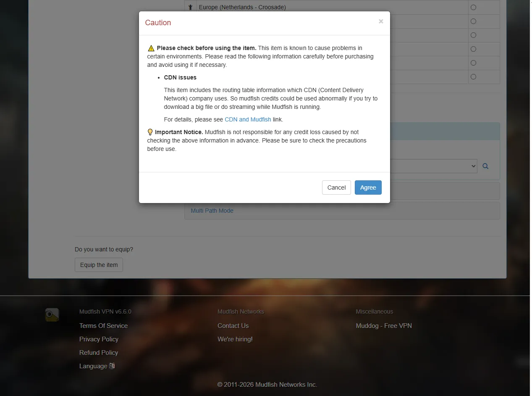This screenshot has height=396, width=532.
Task: Select the last visible server radio button
Action: coord(473,77)
